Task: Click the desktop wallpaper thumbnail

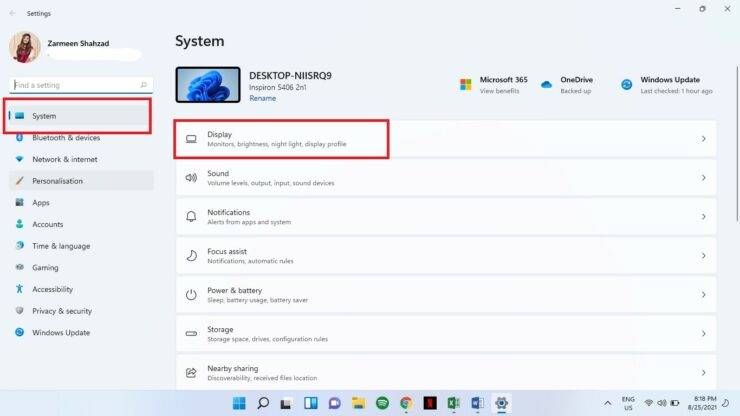Action: (x=207, y=85)
